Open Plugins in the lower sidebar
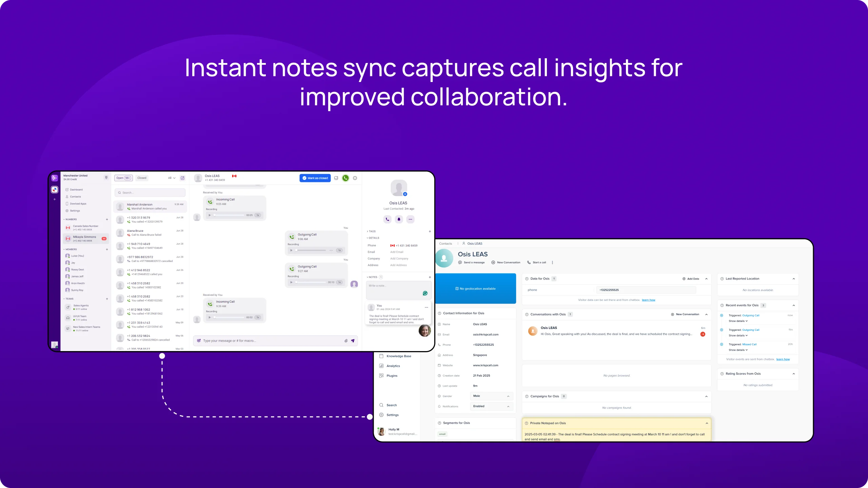 [x=388, y=376]
